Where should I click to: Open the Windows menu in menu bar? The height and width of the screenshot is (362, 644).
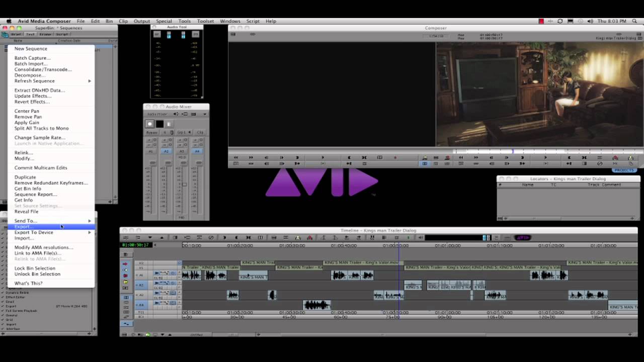[230, 21]
